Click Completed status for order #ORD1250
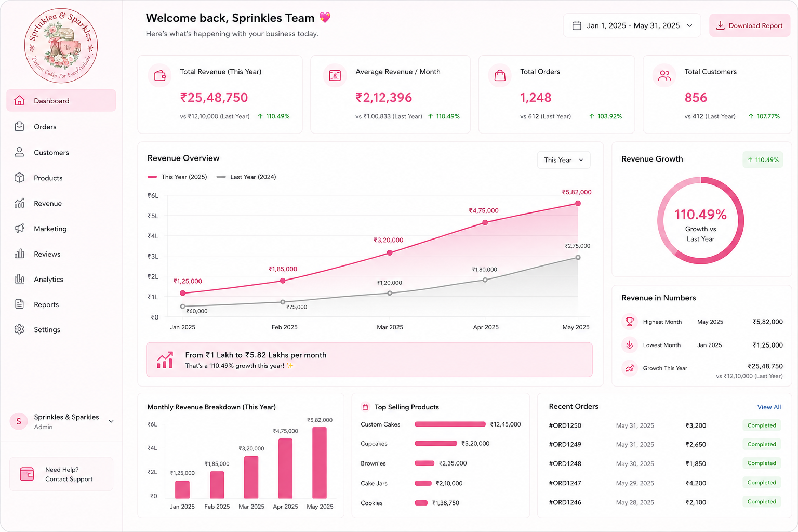Screen dimensions: 798x532 pyautogui.click(x=762, y=425)
